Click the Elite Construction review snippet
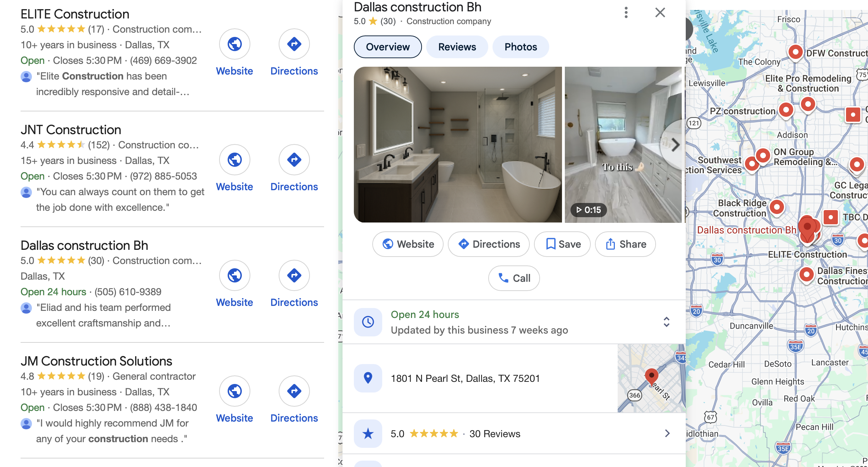The image size is (868, 467). [x=113, y=84]
